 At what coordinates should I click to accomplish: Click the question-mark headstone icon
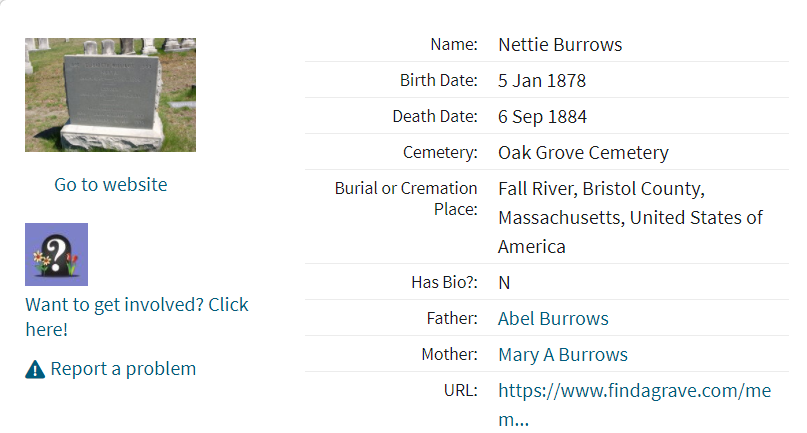[x=57, y=254]
